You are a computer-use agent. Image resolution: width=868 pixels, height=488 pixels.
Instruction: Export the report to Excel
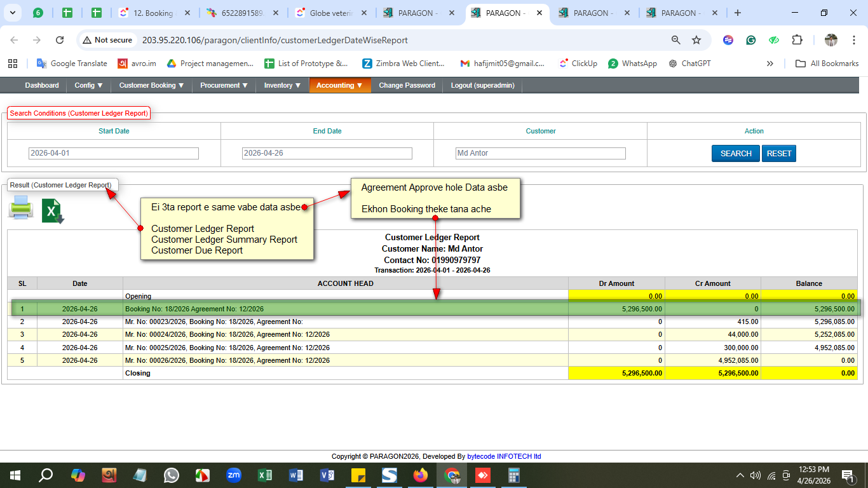pyautogui.click(x=53, y=211)
